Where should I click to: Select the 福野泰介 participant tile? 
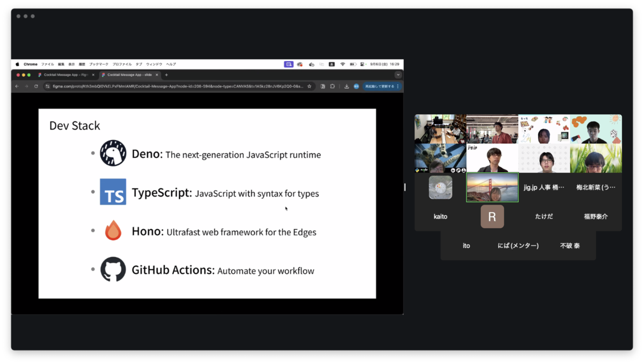click(596, 216)
